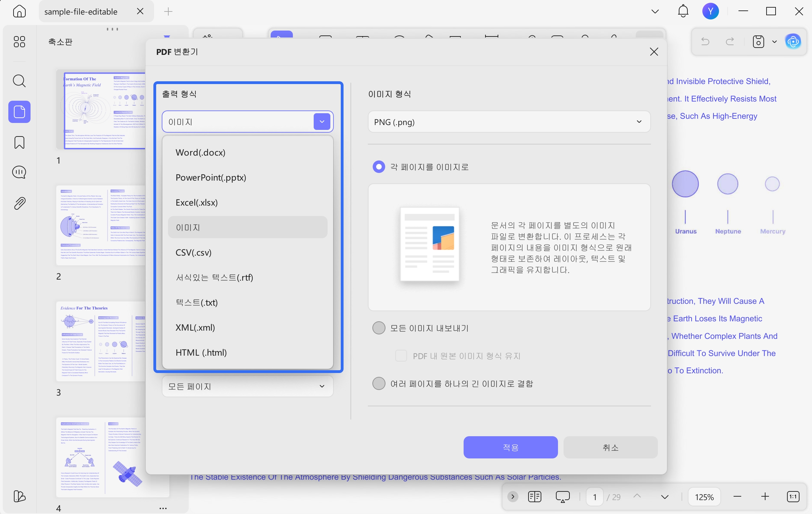Go to next page arrow

coord(665,497)
